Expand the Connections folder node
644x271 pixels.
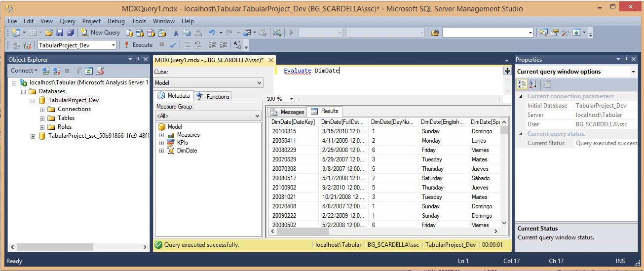coord(42,109)
